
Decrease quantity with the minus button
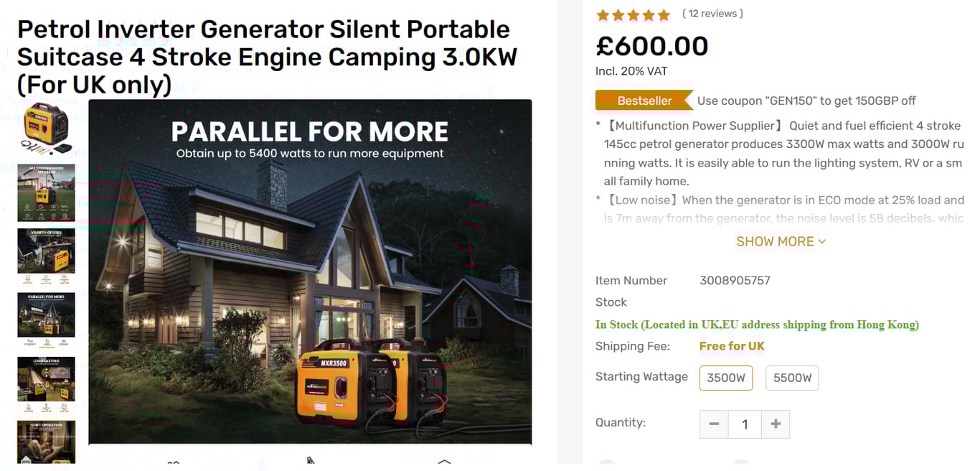click(x=714, y=424)
